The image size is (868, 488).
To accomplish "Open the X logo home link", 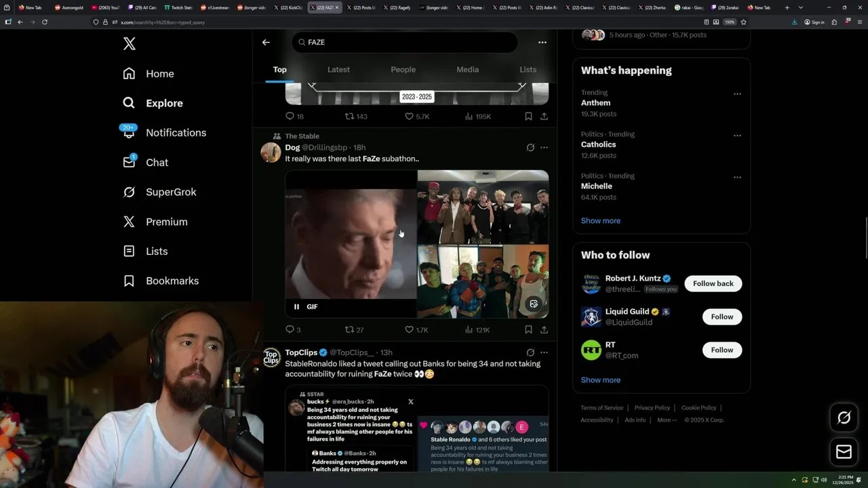I will (130, 44).
